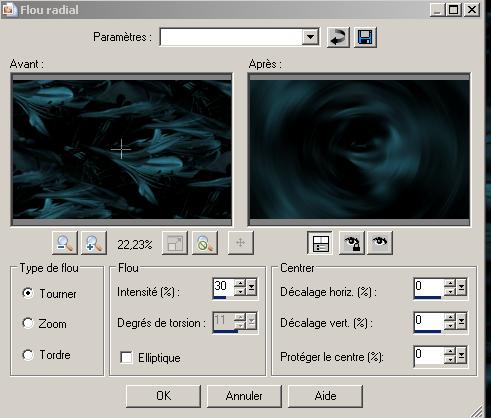Click the auto proof eye with lock icon
The width and height of the screenshot is (491, 418).
coord(352,243)
